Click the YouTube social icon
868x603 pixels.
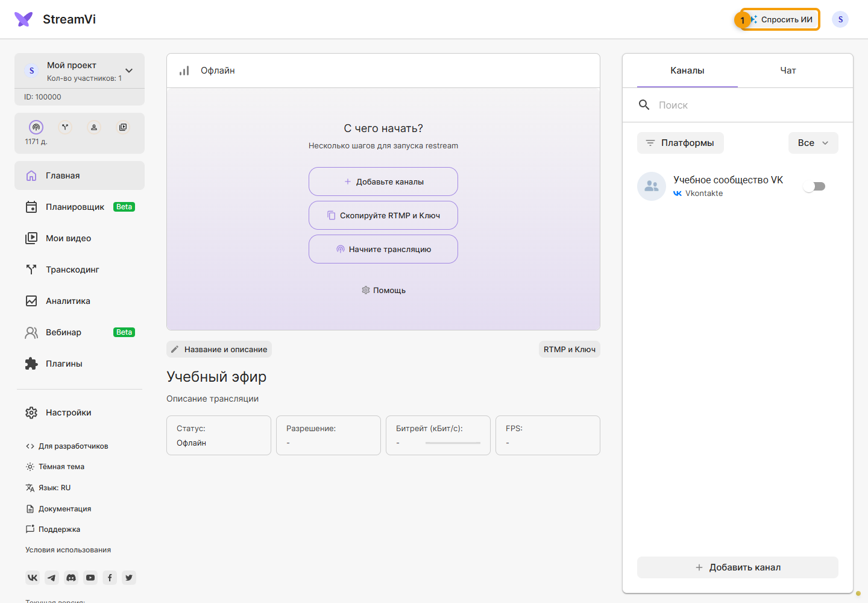(x=90, y=578)
